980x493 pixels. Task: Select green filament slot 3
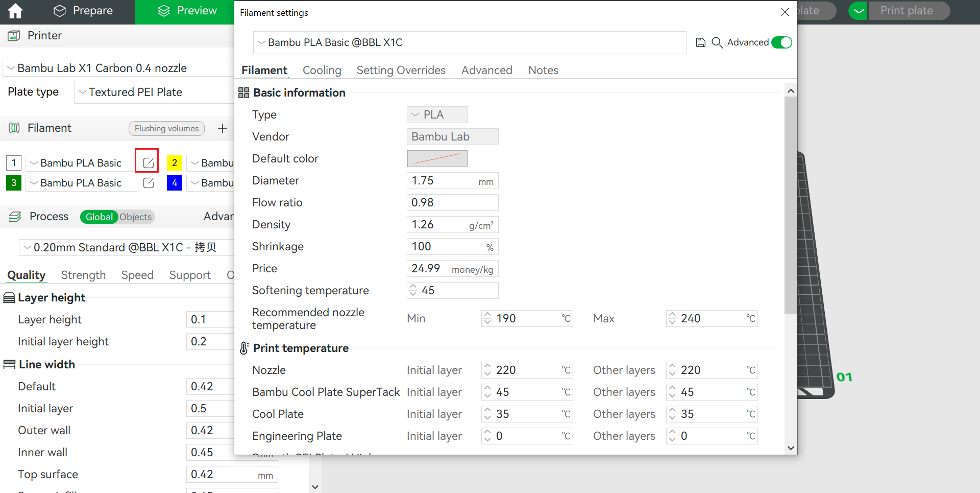coord(14,183)
